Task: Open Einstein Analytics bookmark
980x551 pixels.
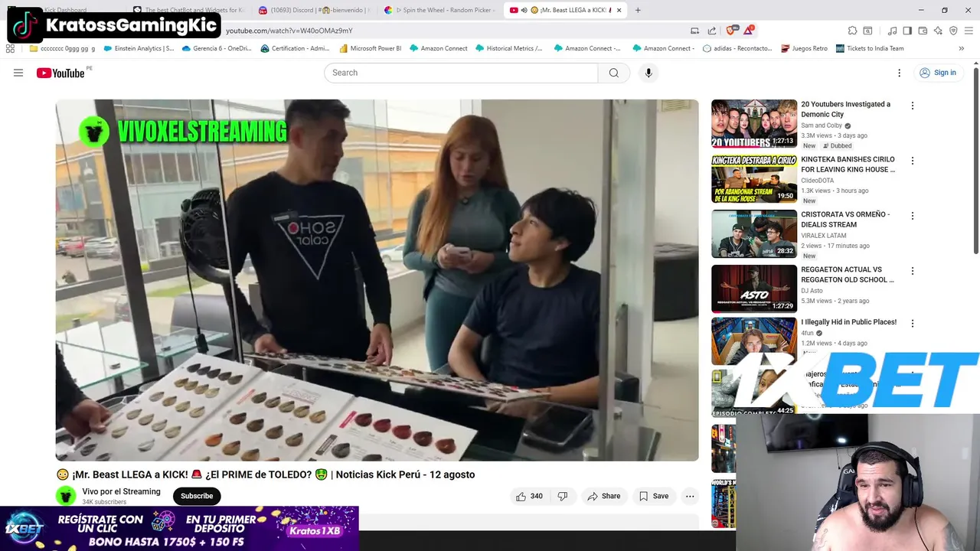Action: tap(139, 48)
